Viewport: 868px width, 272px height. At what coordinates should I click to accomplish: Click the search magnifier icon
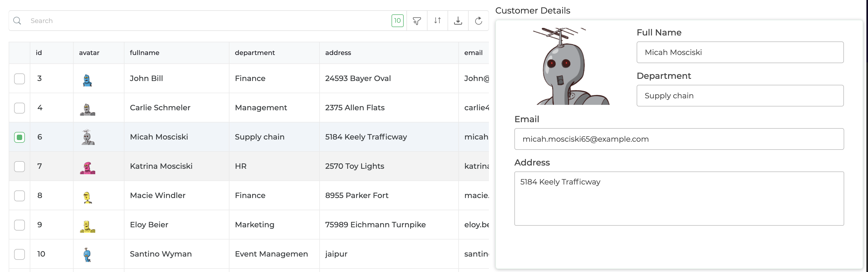click(17, 21)
